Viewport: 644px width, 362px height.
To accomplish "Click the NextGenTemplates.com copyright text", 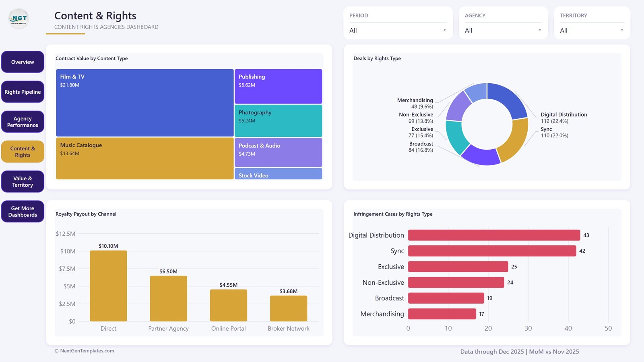I will (84, 351).
